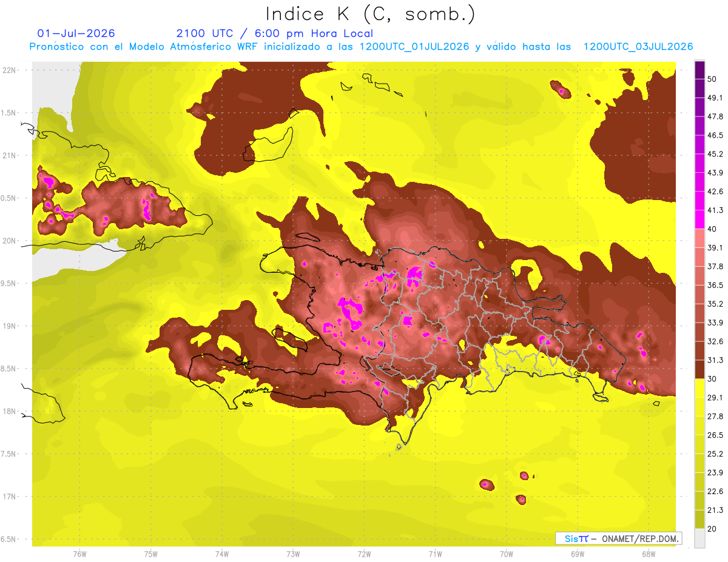728x562 pixels.
Task: Click the 'Indice K (C, somb.)' title
Action: click(x=371, y=15)
